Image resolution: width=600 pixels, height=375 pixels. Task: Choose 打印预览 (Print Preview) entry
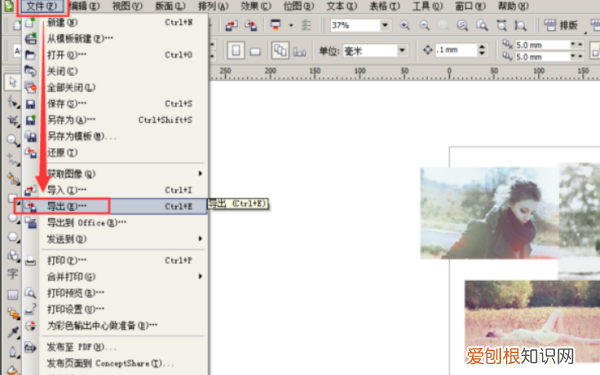click(x=115, y=293)
